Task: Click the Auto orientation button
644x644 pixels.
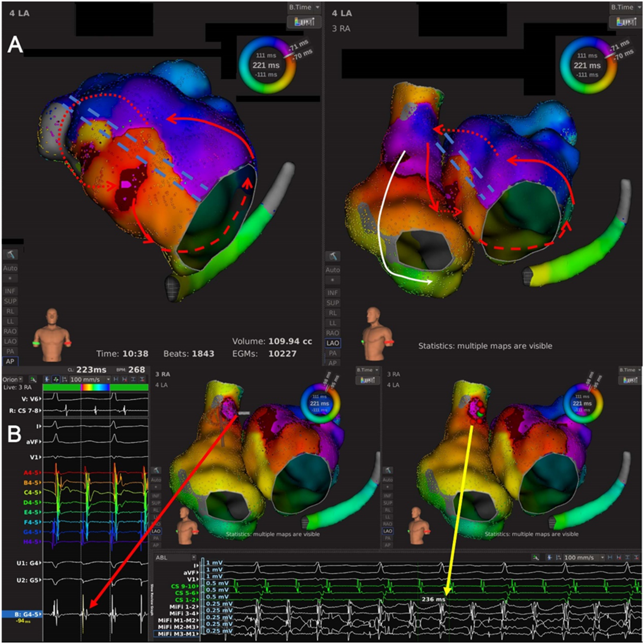Action: (x=10, y=268)
